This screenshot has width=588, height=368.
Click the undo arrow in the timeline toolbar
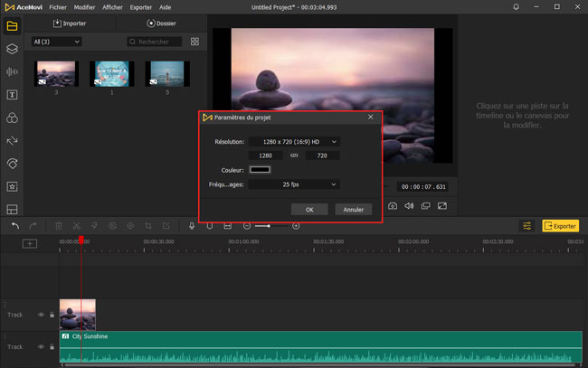click(14, 225)
